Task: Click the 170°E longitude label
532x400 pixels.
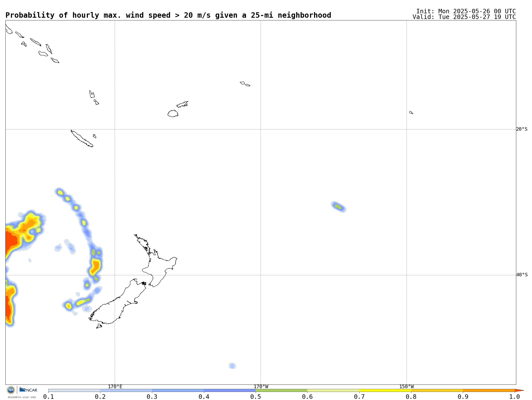Action: 115,387
